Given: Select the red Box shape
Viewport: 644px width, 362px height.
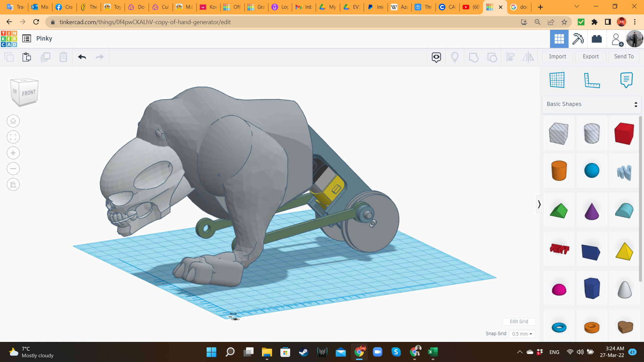Looking at the screenshot, I should coord(624,134).
